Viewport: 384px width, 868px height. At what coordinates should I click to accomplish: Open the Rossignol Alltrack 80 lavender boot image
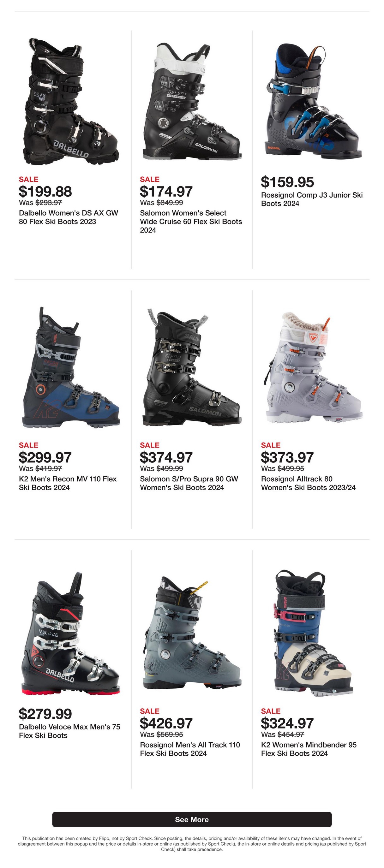pyautogui.click(x=313, y=368)
